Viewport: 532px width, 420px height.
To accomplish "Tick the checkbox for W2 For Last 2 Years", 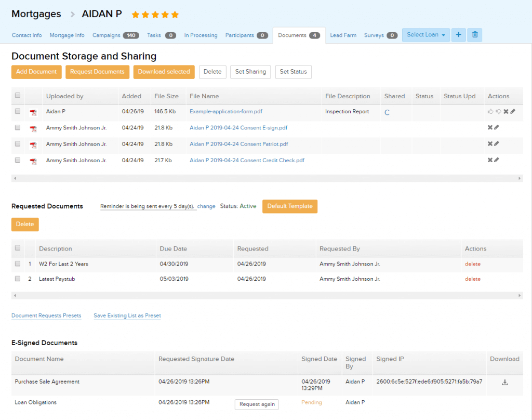I will point(17,264).
